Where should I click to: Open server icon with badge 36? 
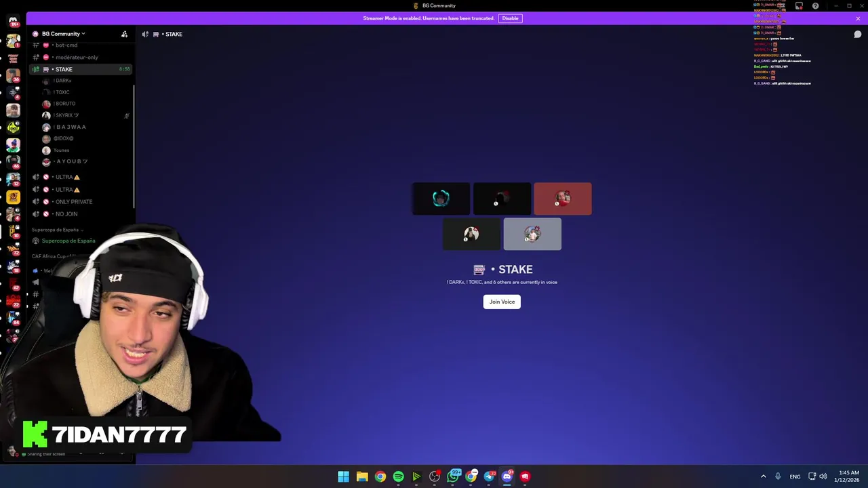pos(13,75)
